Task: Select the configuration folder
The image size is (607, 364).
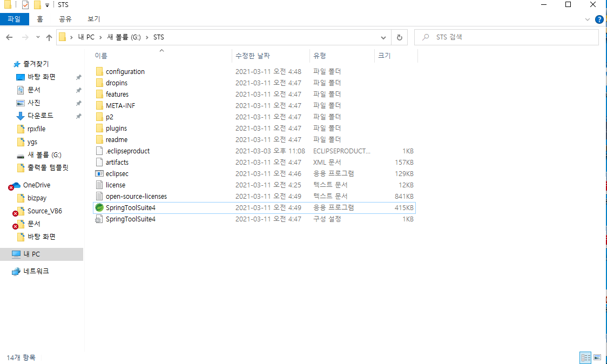Action: (254, 72)
